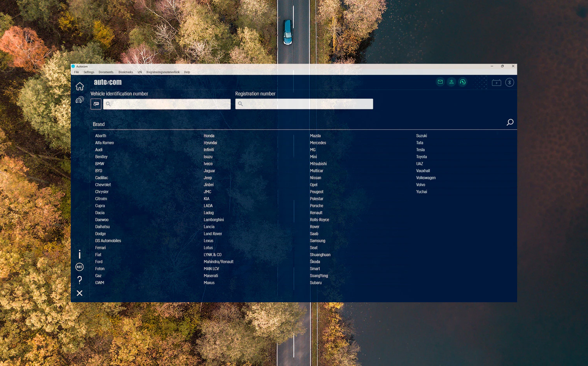Screen dimensions: 588x366
Task: Open the Help menu
Action: click(187, 72)
